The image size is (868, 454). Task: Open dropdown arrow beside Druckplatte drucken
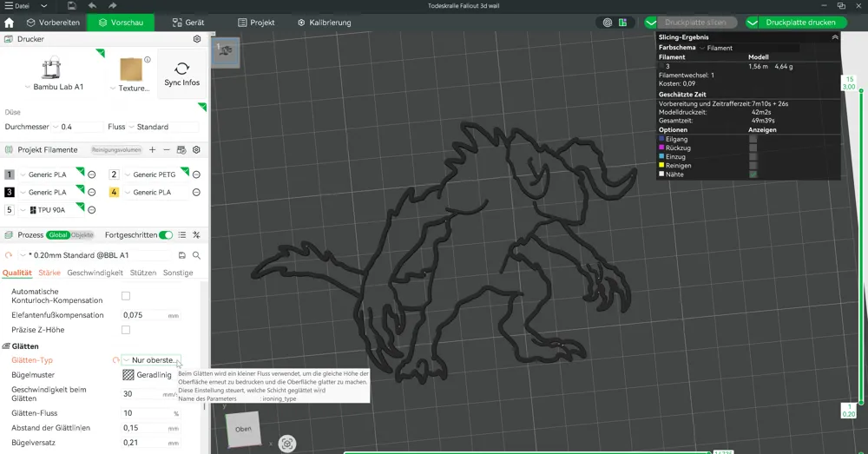coord(752,23)
